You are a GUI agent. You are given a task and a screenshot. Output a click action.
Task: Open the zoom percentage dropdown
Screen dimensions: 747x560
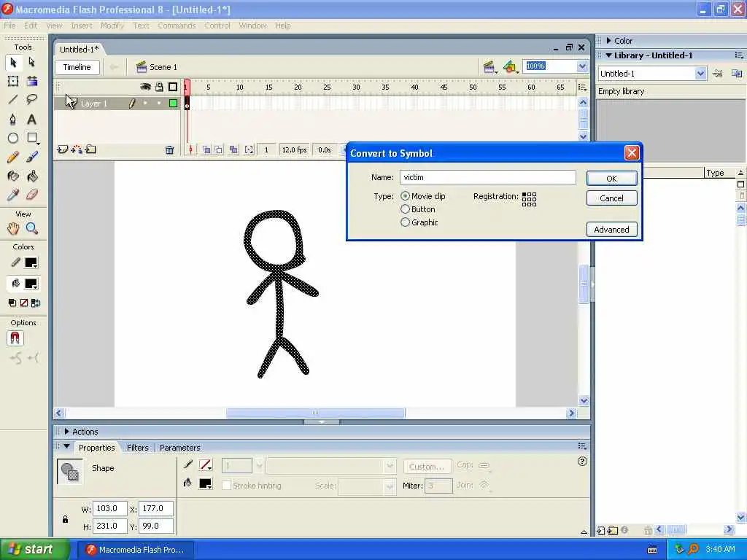(582, 66)
